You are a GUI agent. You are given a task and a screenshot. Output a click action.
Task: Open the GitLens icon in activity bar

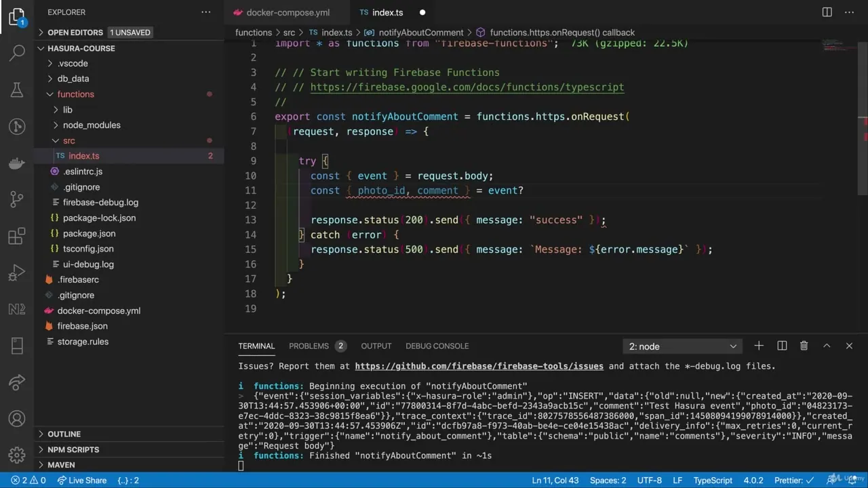[17, 126]
